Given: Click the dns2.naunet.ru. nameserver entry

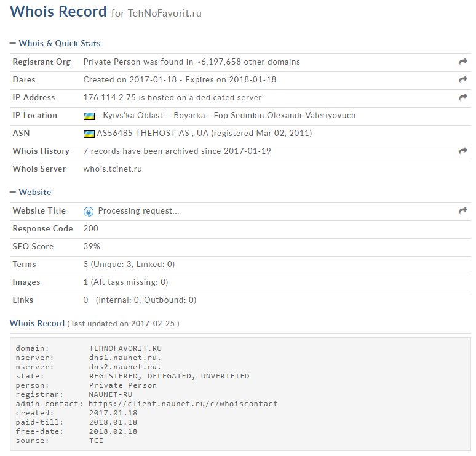Looking at the screenshot, I should point(125,367).
